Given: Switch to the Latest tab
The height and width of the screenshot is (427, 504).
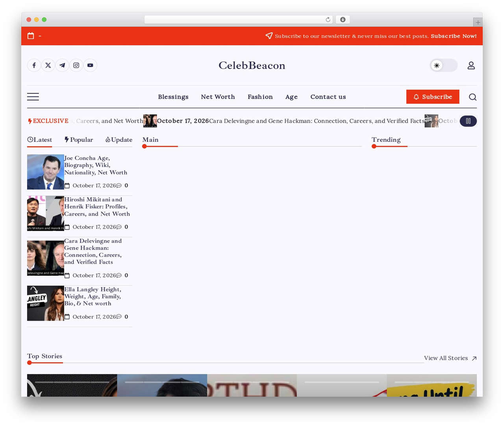Looking at the screenshot, I should pyautogui.click(x=39, y=140).
